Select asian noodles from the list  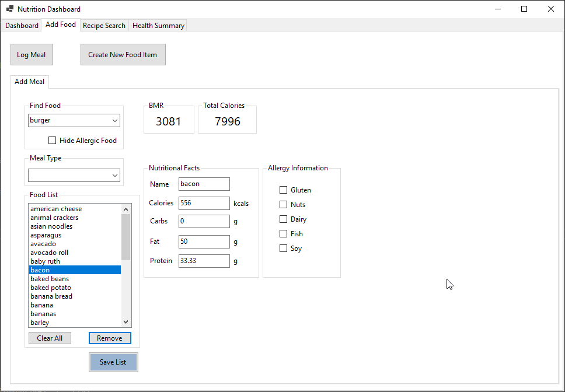click(51, 226)
